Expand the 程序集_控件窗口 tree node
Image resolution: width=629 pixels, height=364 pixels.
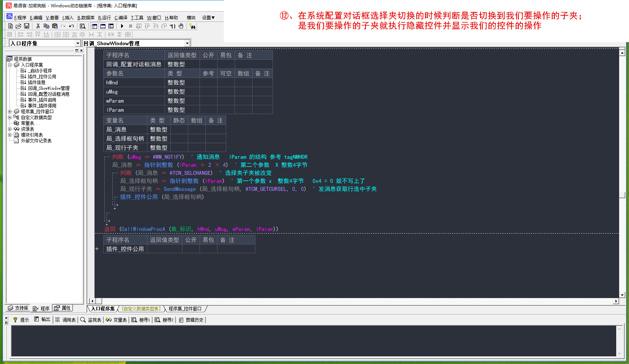10,111
